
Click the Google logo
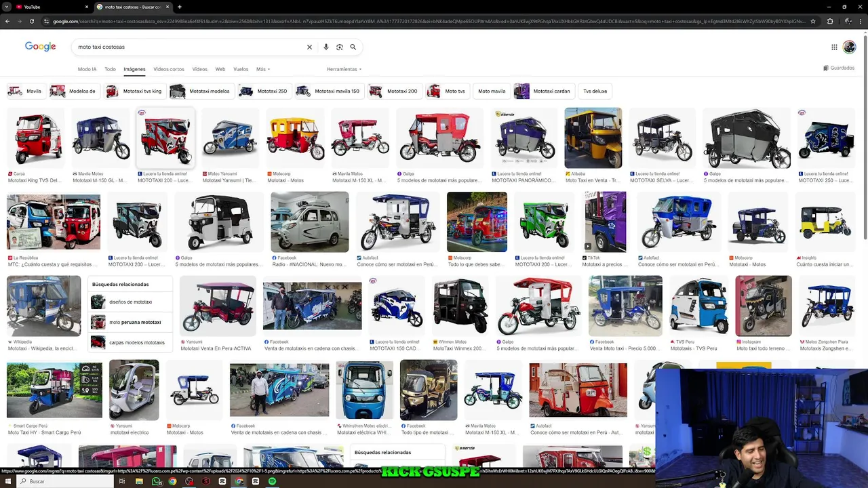click(x=40, y=47)
